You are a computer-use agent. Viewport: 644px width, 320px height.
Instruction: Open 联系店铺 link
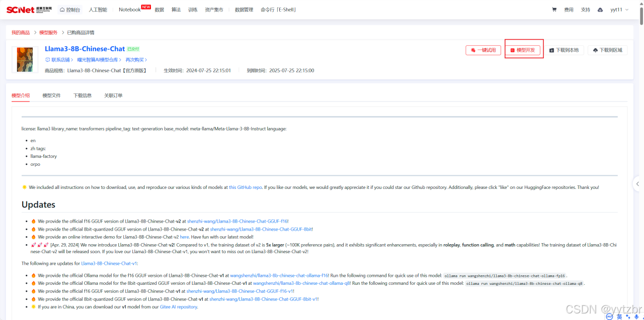point(58,60)
